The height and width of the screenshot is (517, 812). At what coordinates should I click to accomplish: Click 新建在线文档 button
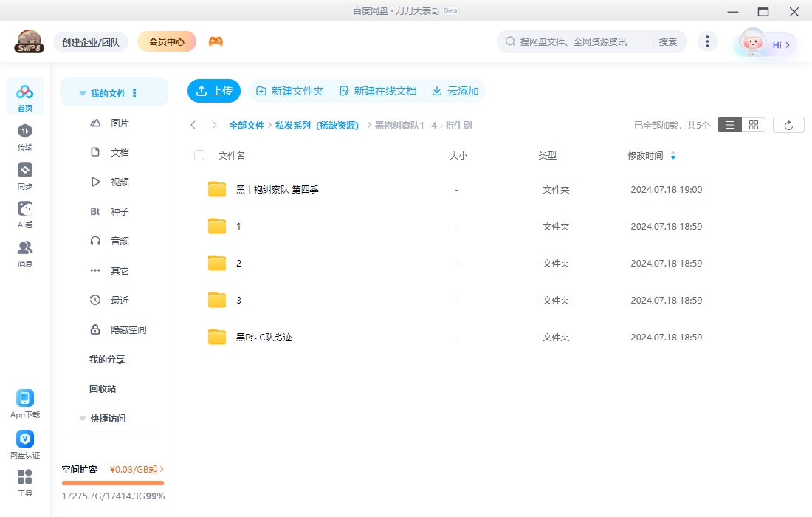[x=378, y=91]
